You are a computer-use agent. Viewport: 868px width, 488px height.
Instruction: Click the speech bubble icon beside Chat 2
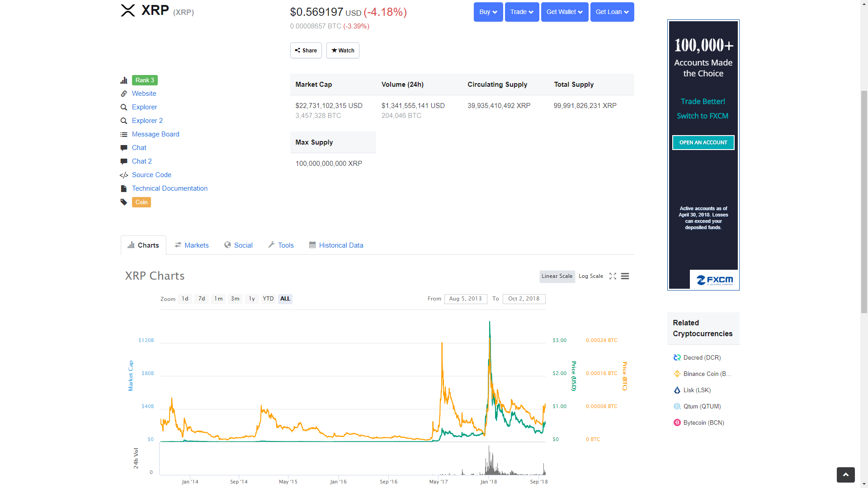coord(124,161)
